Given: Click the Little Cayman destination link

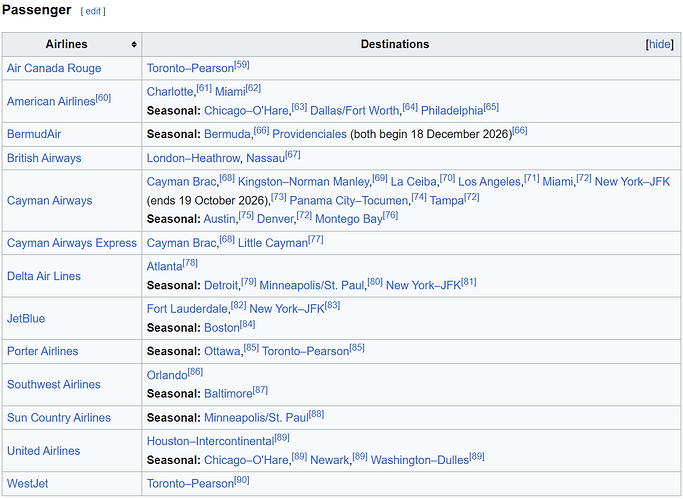Looking at the screenshot, I should point(273,243).
